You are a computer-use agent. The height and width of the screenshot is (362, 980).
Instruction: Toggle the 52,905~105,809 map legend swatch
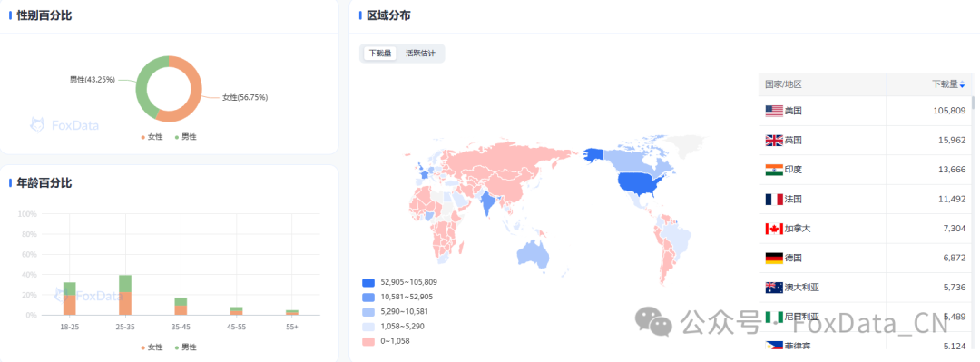click(368, 282)
